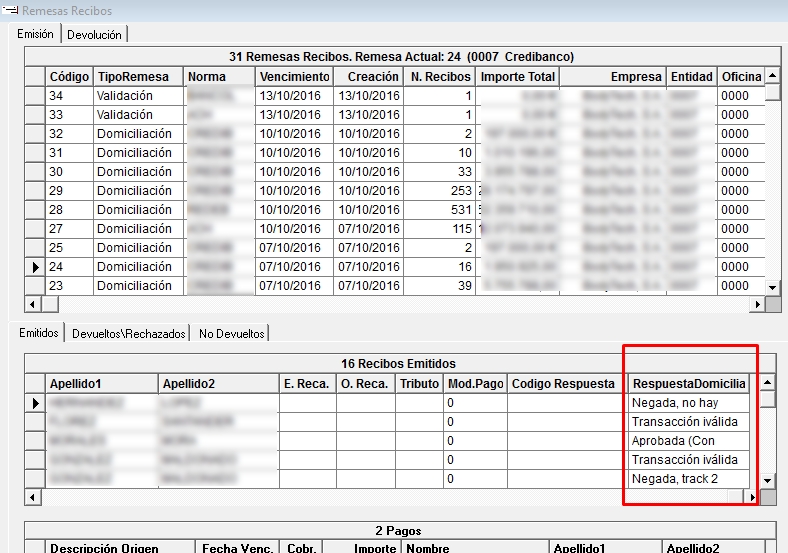
Task: Click the Nombre column header in Pagos
Action: pyautogui.click(x=475, y=547)
